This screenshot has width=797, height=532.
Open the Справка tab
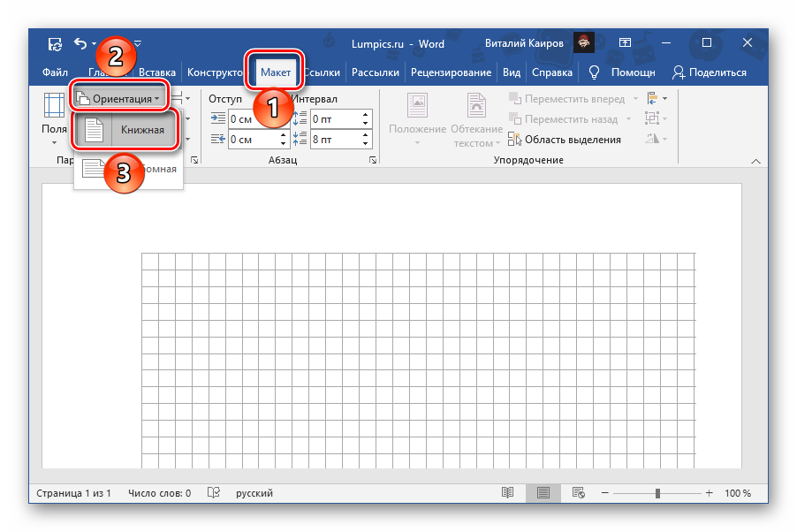click(552, 72)
